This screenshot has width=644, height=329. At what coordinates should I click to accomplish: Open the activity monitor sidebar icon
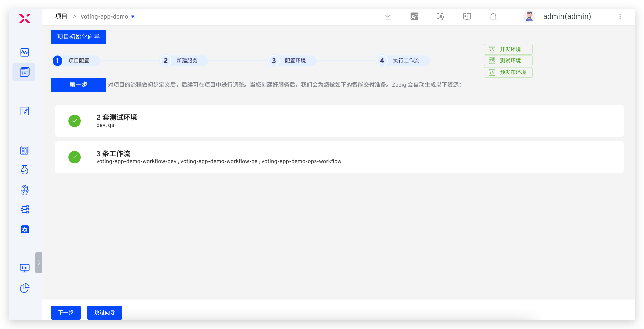coord(24,52)
